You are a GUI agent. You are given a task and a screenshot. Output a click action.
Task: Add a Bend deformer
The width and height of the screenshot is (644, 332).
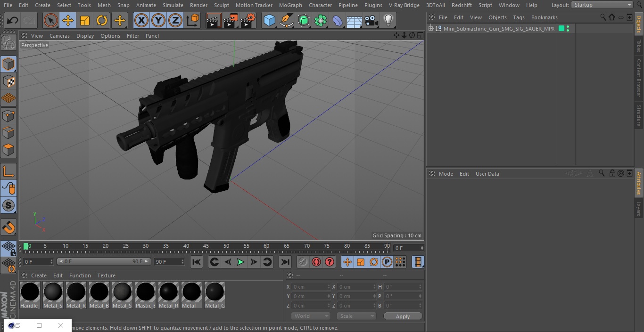click(x=338, y=20)
